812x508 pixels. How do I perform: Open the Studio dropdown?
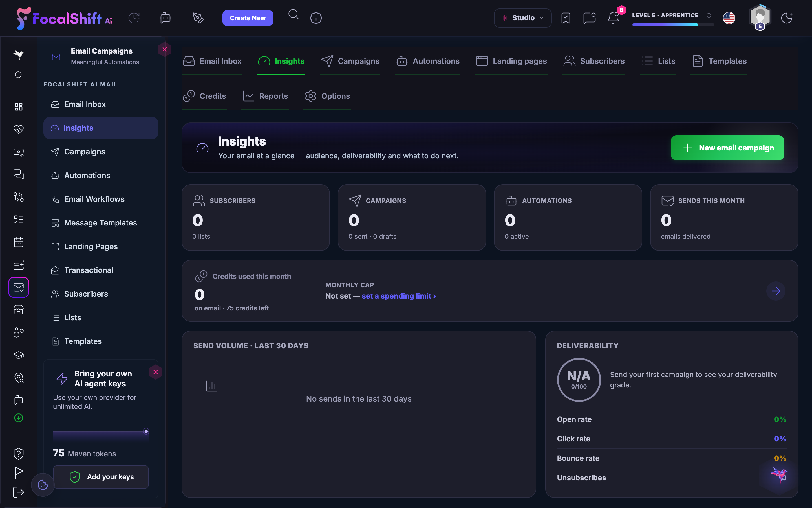(x=522, y=18)
